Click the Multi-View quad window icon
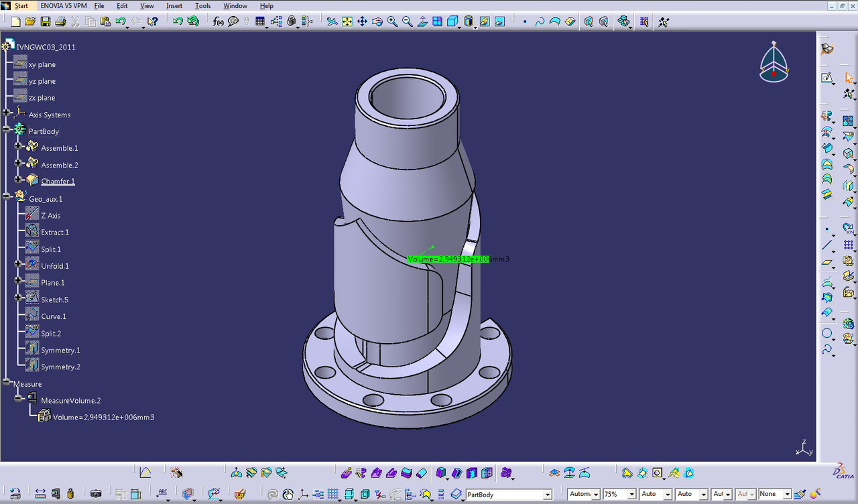The image size is (858, 504). [x=437, y=21]
